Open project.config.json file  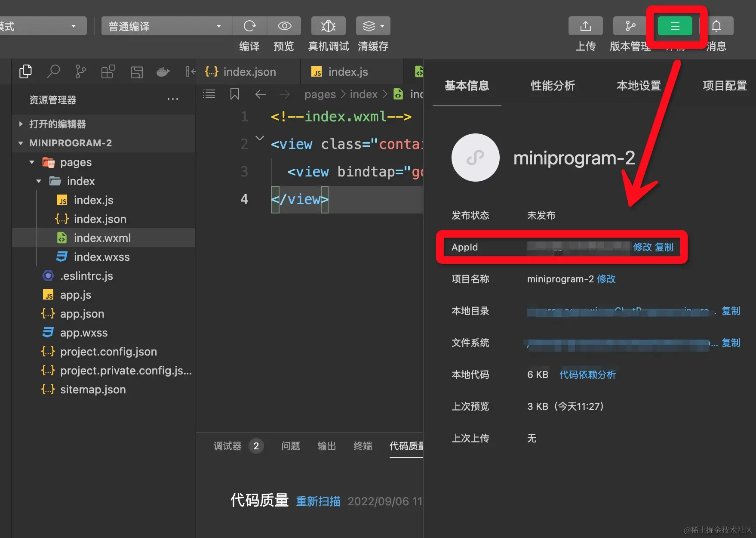[104, 352]
